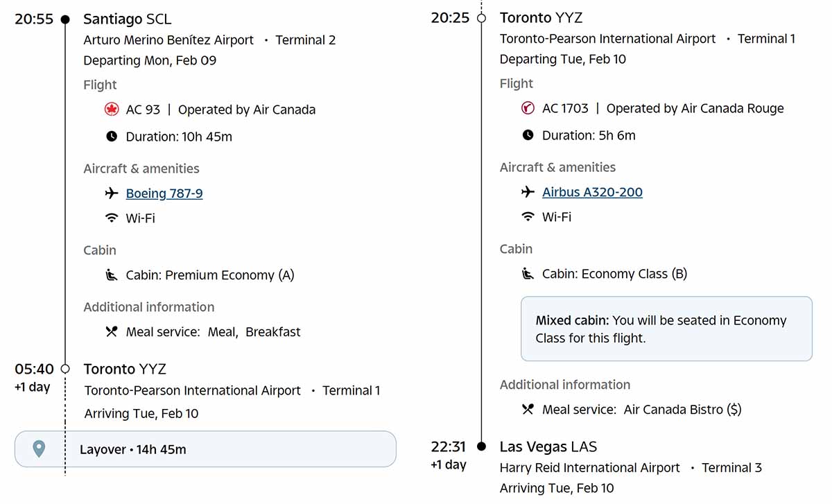Click the clock icon beside 10h 45m
The image size is (832, 504).
pyautogui.click(x=112, y=137)
